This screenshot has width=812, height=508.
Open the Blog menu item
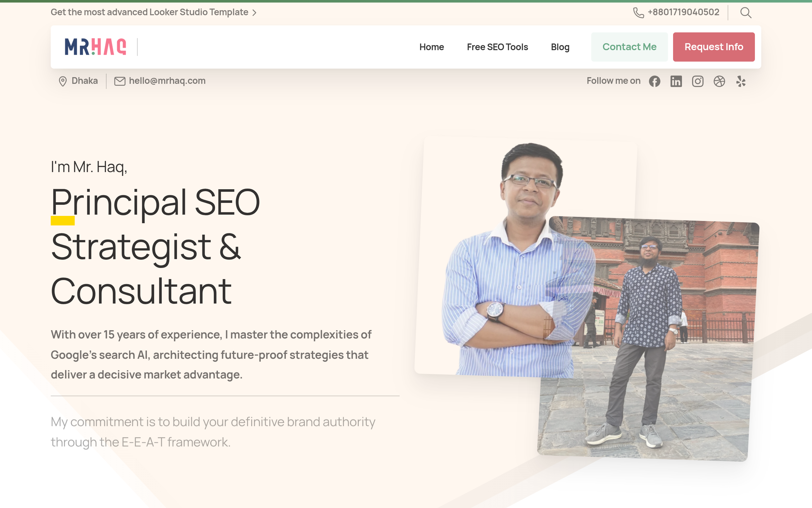coord(560,47)
